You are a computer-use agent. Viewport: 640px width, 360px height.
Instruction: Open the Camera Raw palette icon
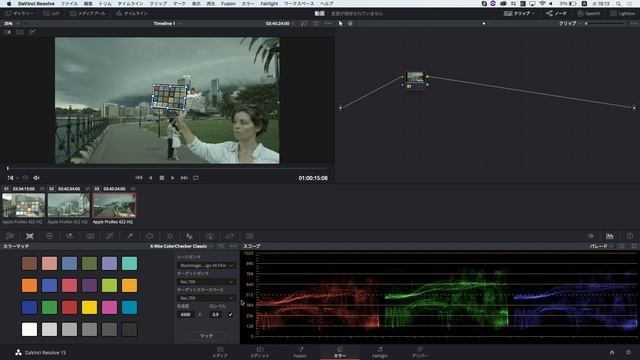tap(10, 236)
